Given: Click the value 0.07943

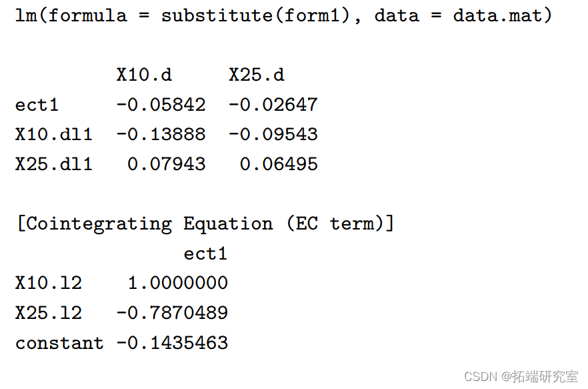Looking at the screenshot, I should [167, 164].
